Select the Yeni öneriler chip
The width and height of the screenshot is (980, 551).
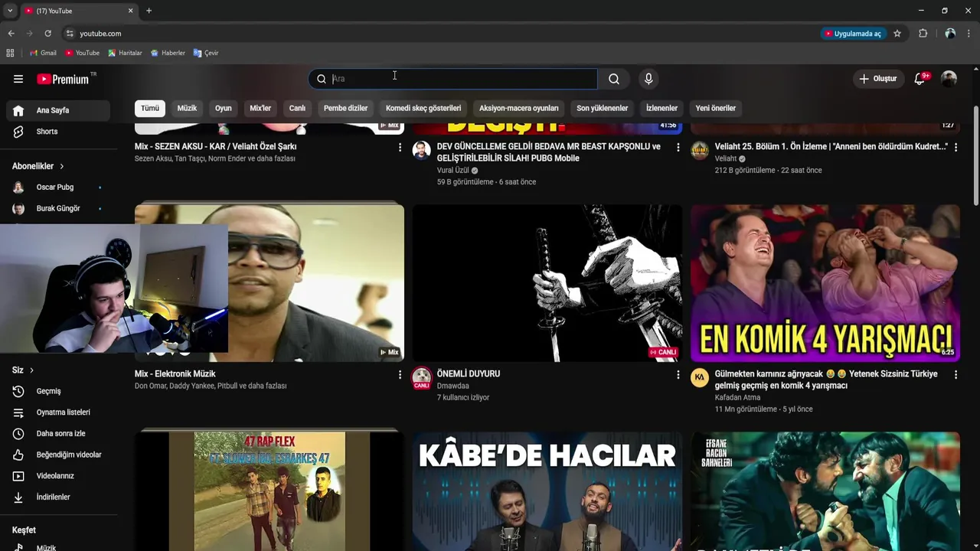click(x=716, y=108)
